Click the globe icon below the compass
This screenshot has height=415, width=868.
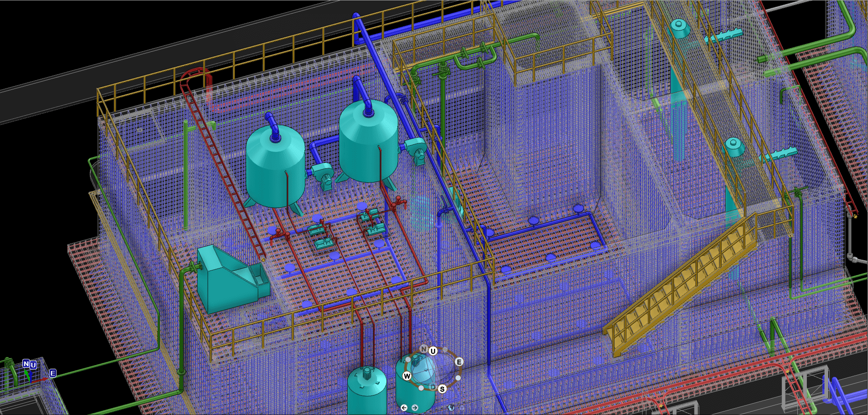pos(451,408)
